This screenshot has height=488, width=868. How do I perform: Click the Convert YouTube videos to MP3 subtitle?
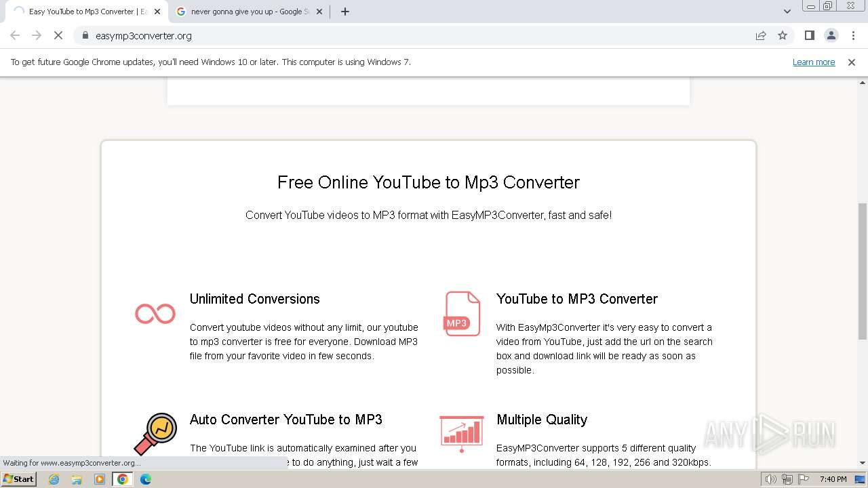coord(429,215)
